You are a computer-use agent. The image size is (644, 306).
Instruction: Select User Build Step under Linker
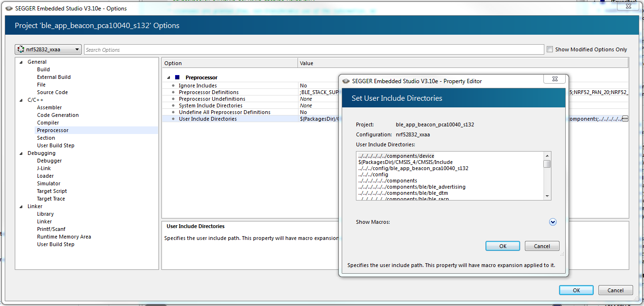point(56,244)
